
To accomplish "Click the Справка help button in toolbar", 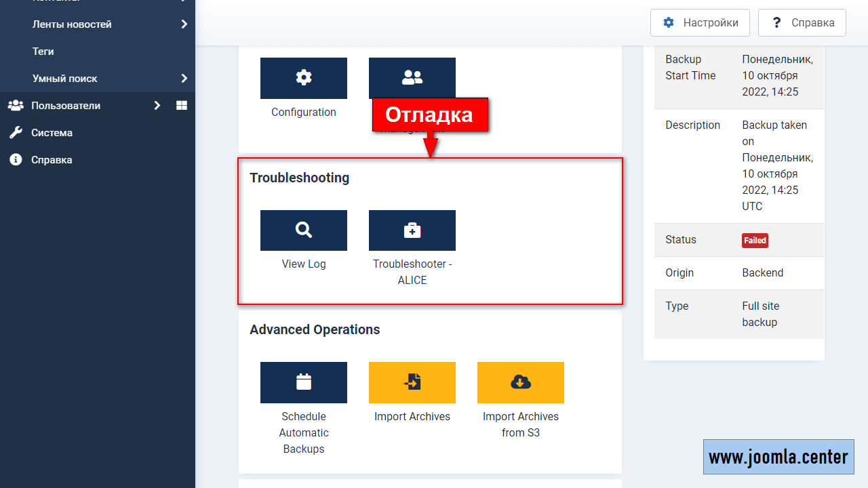I will (802, 22).
